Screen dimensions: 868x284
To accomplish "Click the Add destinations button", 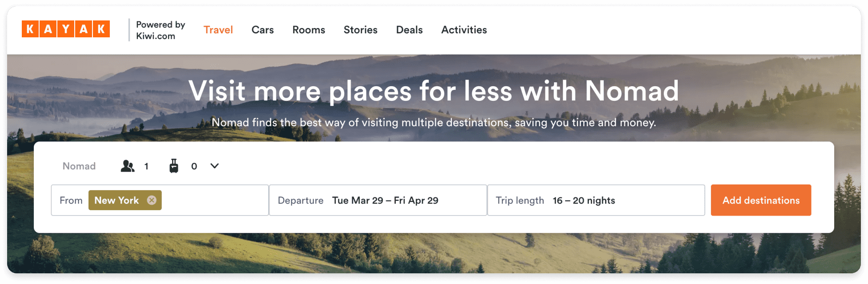I will [x=761, y=200].
